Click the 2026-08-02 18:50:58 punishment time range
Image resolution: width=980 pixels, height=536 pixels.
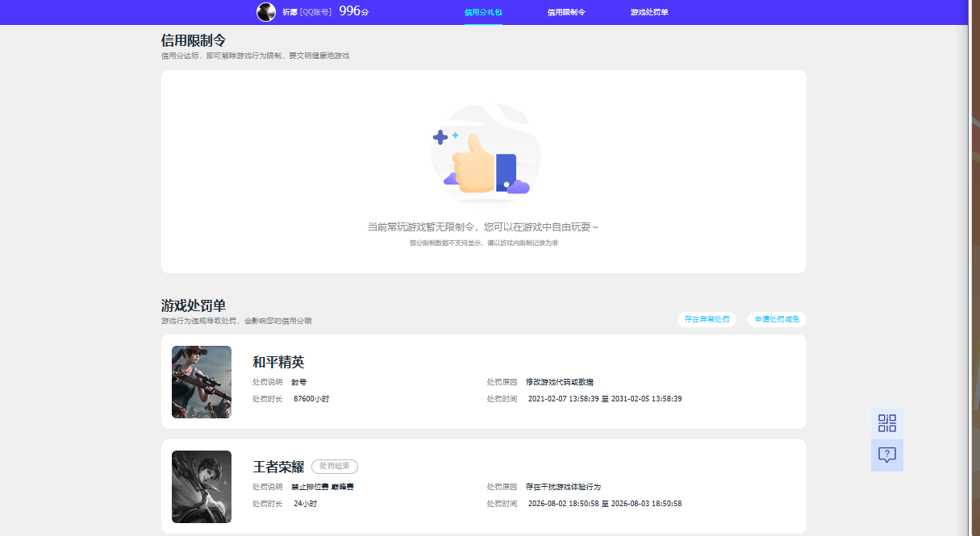click(x=605, y=504)
